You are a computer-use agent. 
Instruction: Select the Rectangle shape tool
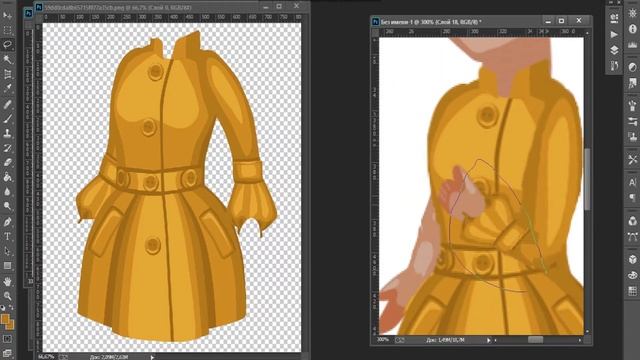coord(7,266)
